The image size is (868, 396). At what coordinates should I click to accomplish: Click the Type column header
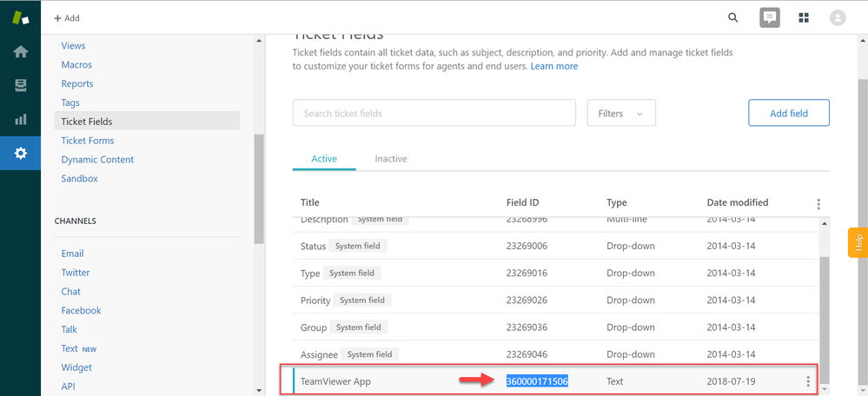(617, 202)
